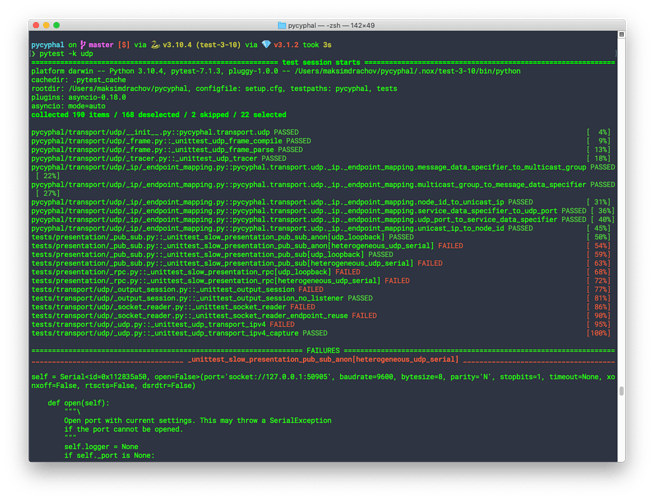Click the FAILURES section header
654x500 pixels.
[323, 351]
